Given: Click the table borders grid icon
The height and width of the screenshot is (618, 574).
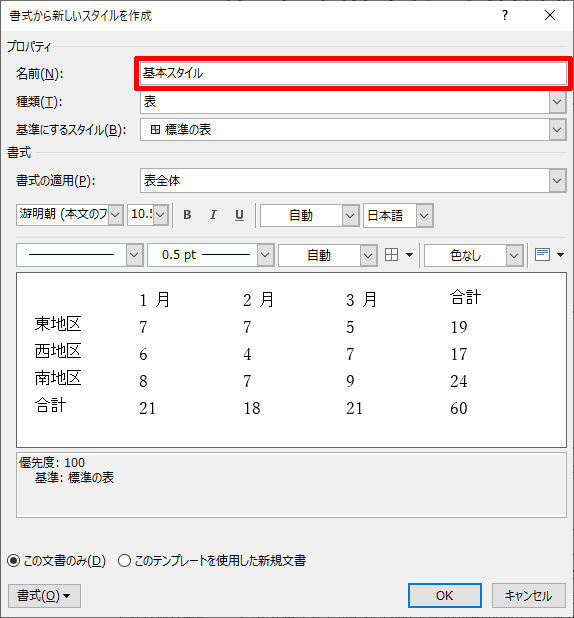Looking at the screenshot, I should click(x=391, y=255).
